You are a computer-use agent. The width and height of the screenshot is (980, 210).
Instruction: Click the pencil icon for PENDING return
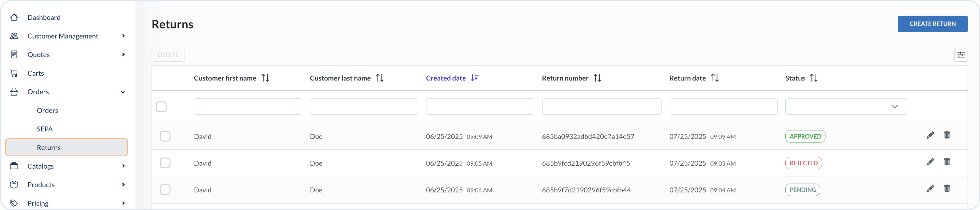click(x=930, y=189)
